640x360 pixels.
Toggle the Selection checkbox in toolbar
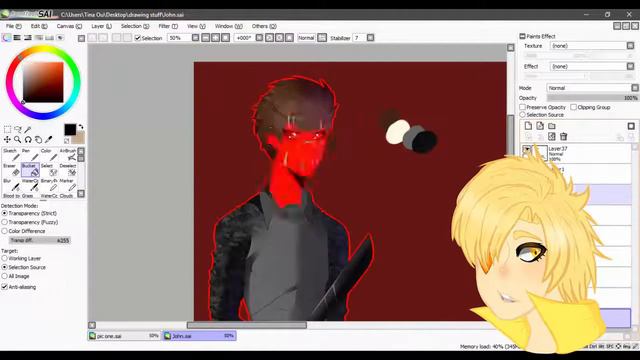click(138, 38)
